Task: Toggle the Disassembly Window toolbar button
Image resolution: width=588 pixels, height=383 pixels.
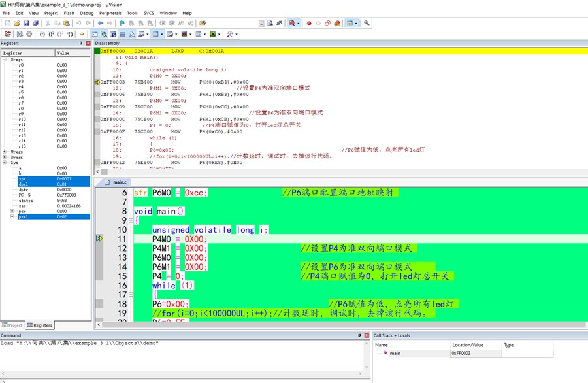Action: point(104,34)
